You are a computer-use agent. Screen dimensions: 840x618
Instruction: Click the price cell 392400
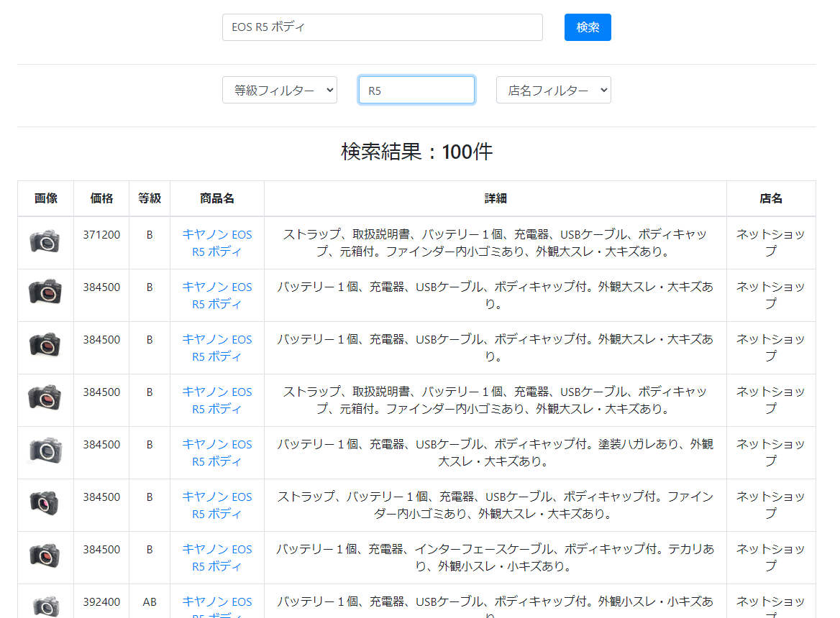tap(101, 602)
